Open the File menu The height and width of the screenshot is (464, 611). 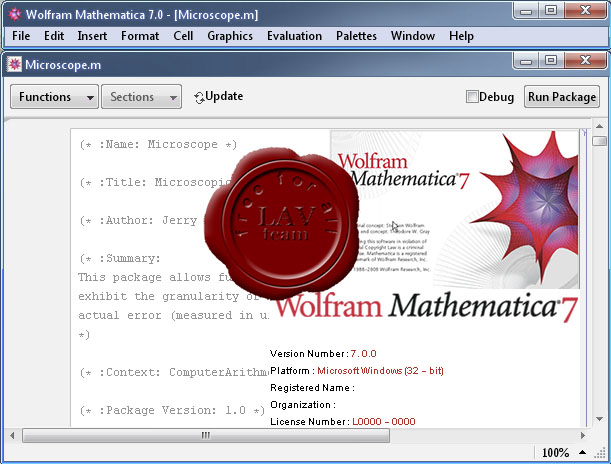coord(21,36)
